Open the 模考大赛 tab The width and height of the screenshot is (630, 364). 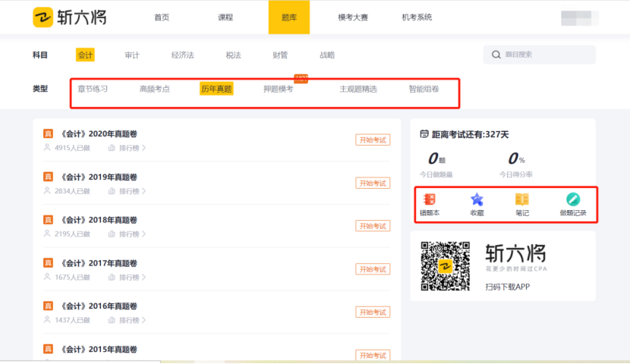(353, 17)
